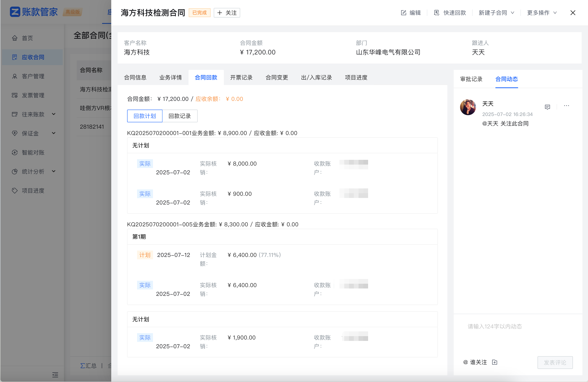This screenshot has height=382, width=588.
Task: Click the 第1期 section header
Action: pyautogui.click(x=139, y=236)
